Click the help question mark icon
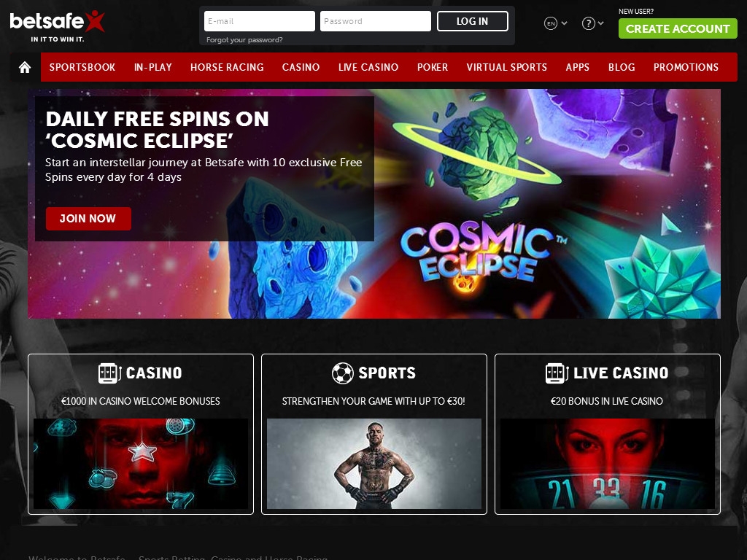This screenshot has height=560, width=747. click(x=589, y=23)
